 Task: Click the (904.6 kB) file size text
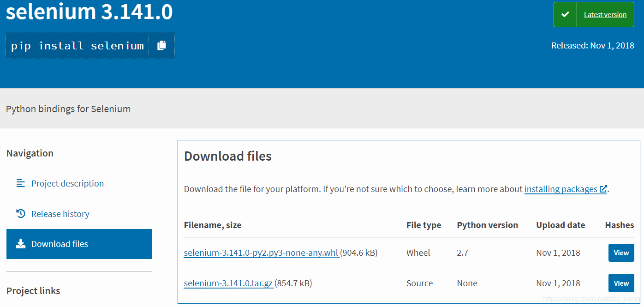pyautogui.click(x=359, y=253)
